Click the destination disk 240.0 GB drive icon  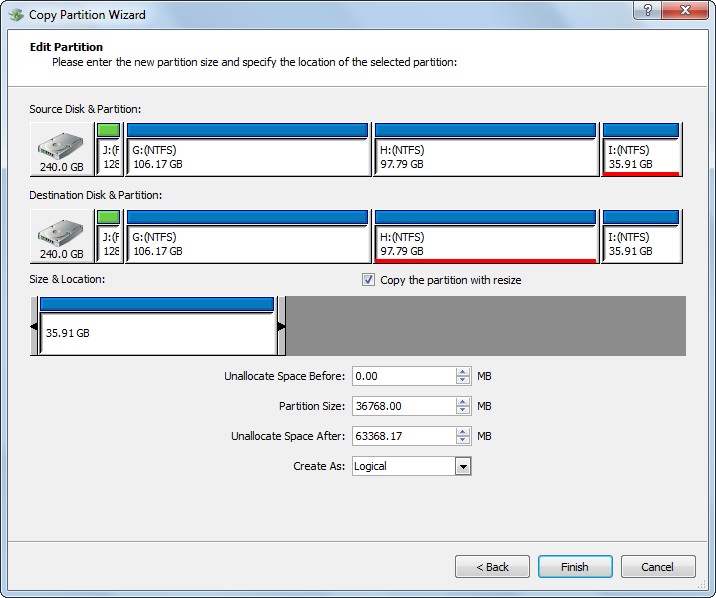click(61, 236)
